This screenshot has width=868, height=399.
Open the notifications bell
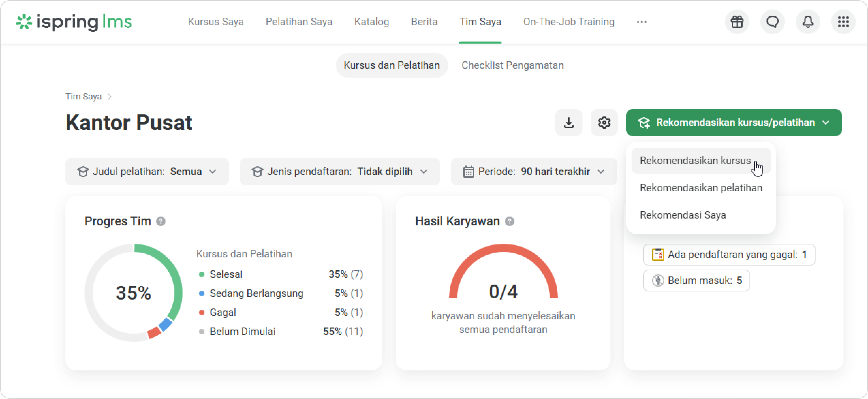pos(808,22)
